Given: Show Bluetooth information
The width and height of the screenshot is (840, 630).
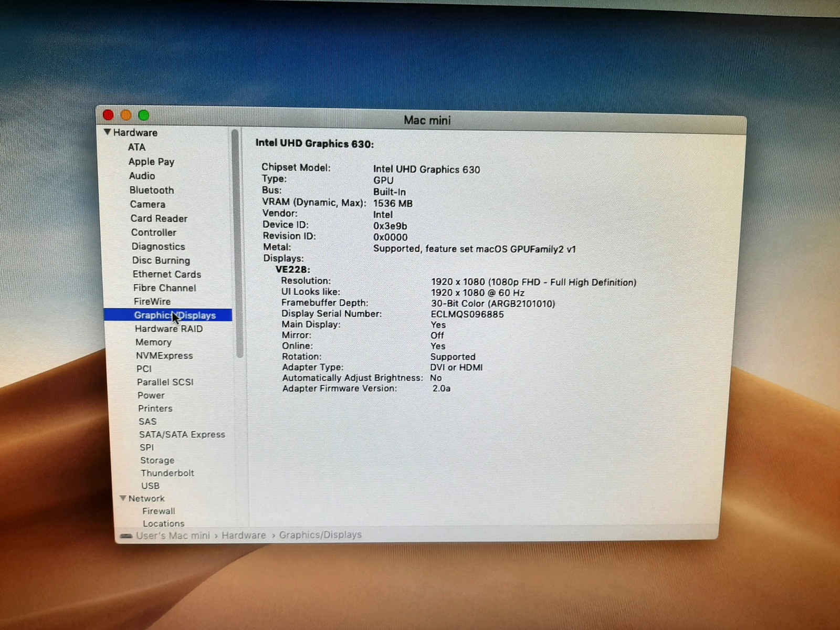Looking at the screenshot, I should [152, 190].
